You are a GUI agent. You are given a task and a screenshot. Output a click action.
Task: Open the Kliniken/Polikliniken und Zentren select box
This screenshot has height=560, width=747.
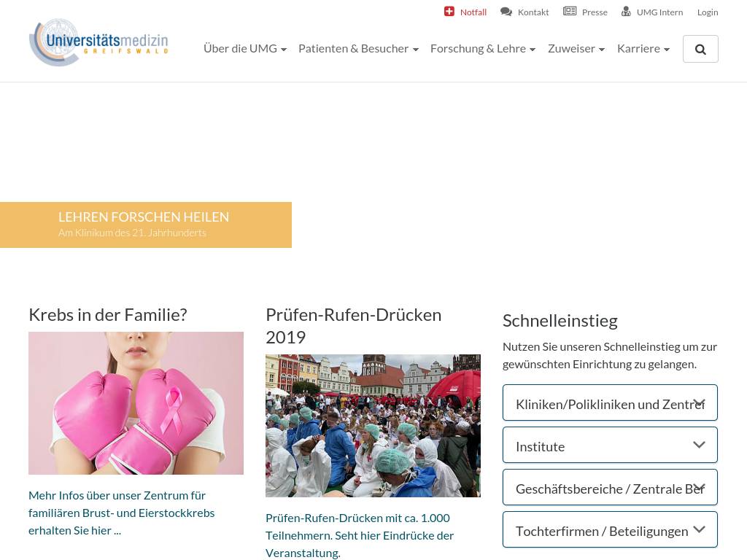point(610,402)
